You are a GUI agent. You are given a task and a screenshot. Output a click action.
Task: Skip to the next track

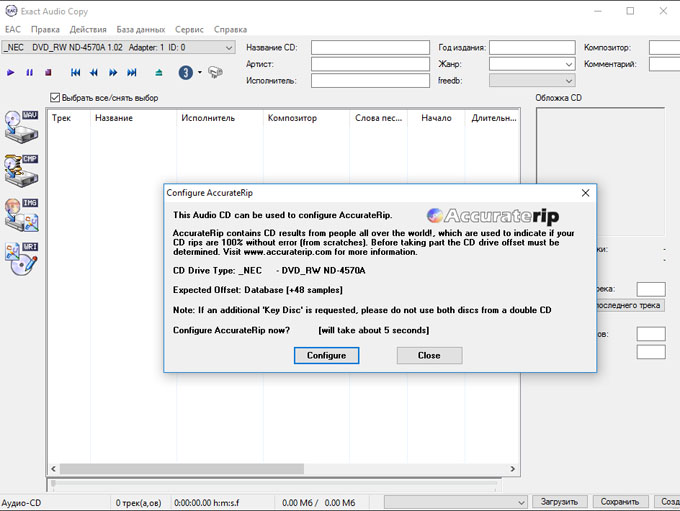click(131, 72)
